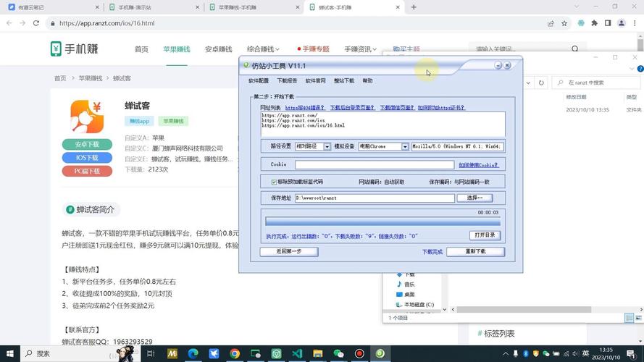Screen dimensions: 644x362
Task: Open Chrome from the Windows taskbar
Action: [x=235, y=353]
